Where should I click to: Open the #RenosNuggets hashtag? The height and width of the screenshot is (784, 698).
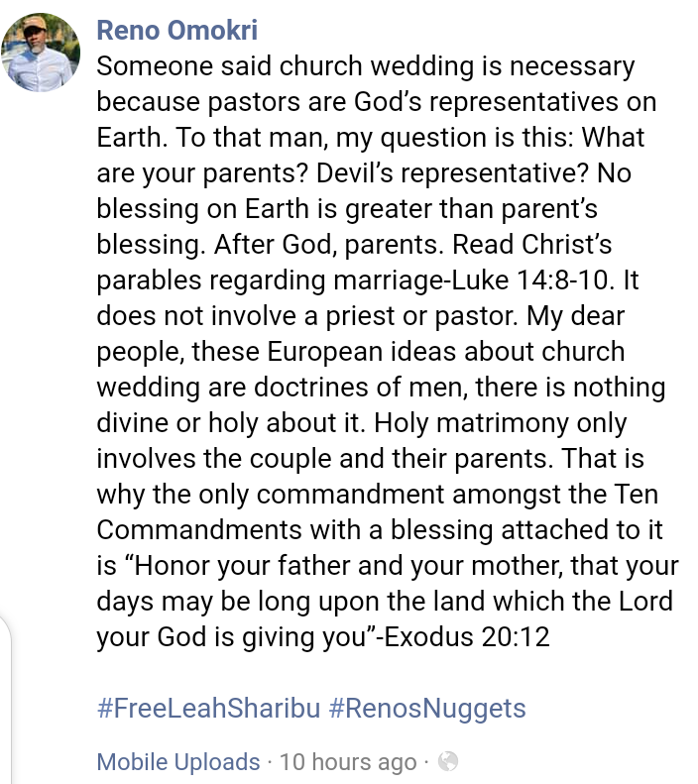point(427,708)
